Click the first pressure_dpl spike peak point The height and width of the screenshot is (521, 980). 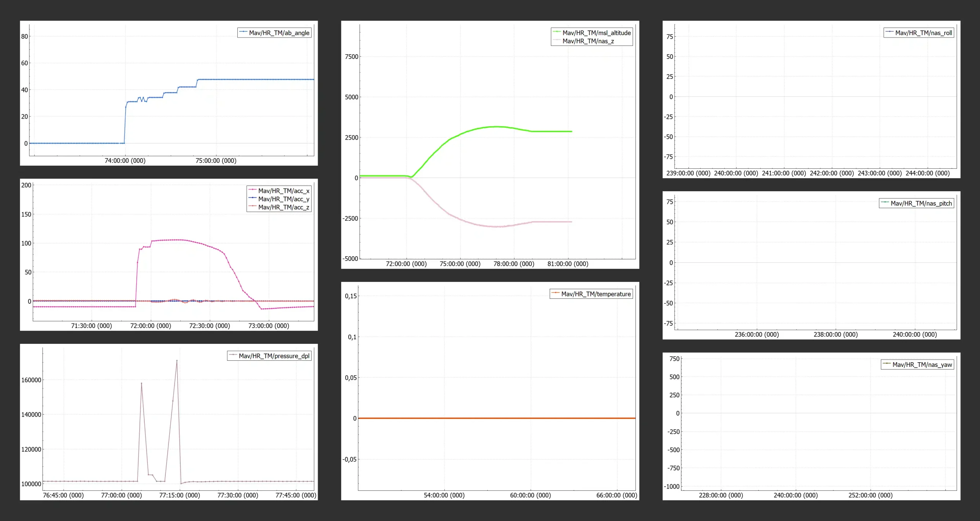141,383
